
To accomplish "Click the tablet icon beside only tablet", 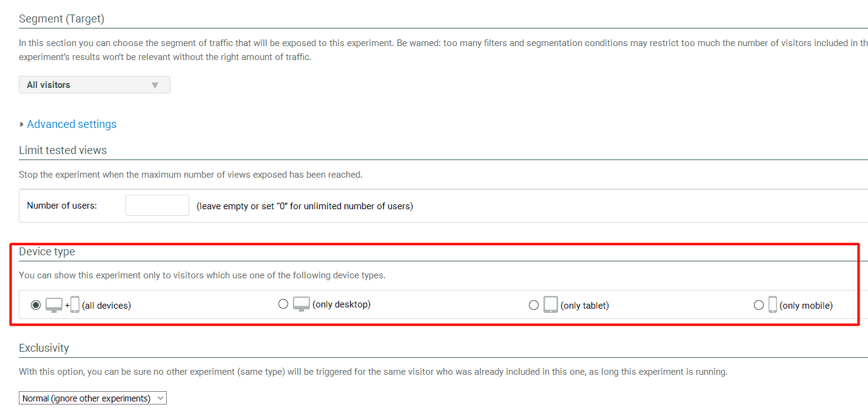I will point(550,304).
